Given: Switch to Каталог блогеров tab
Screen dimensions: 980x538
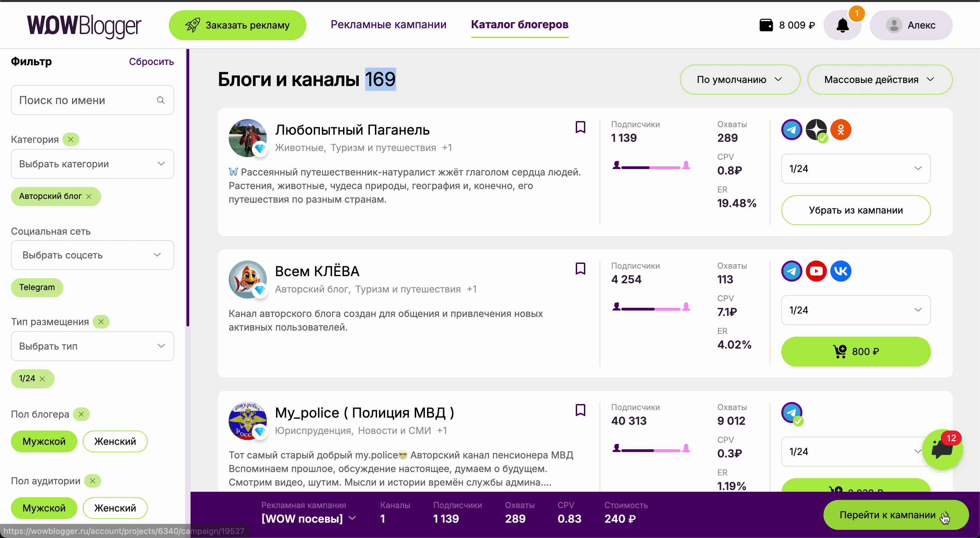Looking at the screenshot, I should (x=519, y=24).
